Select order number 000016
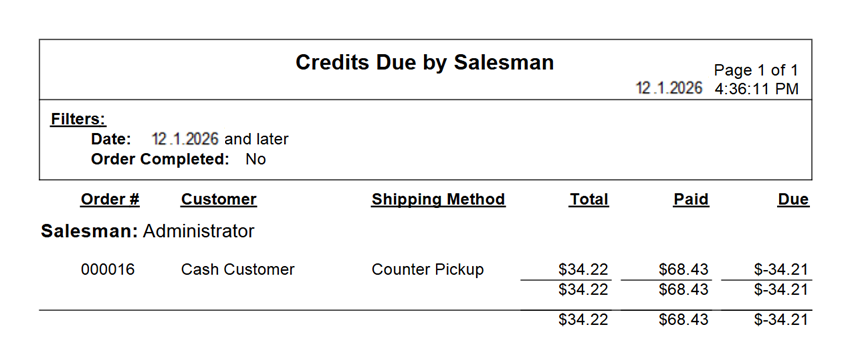This screenshot has height=361, width=850. (108, 269)
